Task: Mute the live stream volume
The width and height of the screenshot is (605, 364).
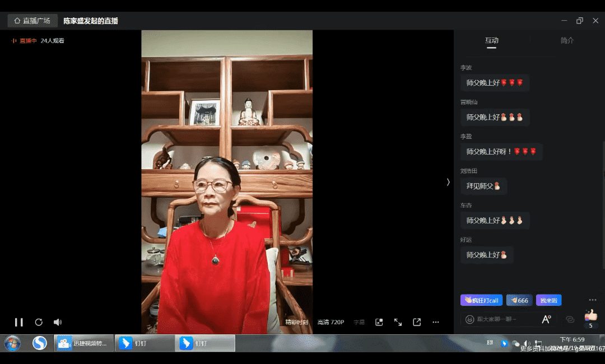Action: click(57, 322)
